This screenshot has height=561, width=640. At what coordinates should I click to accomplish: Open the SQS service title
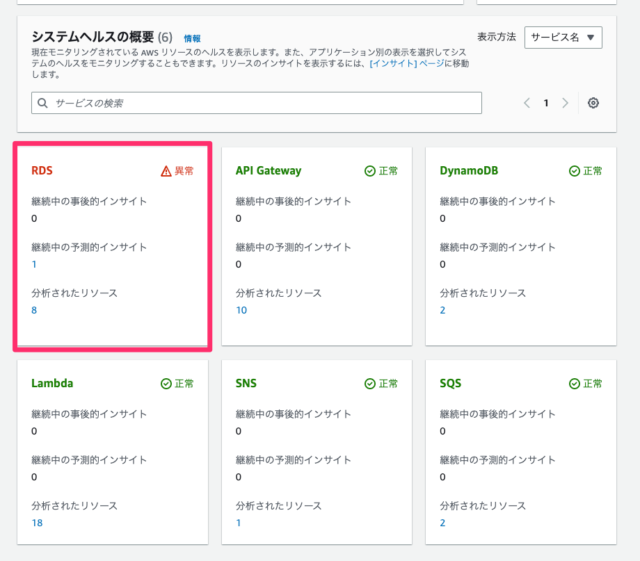(x=451, y=383)
